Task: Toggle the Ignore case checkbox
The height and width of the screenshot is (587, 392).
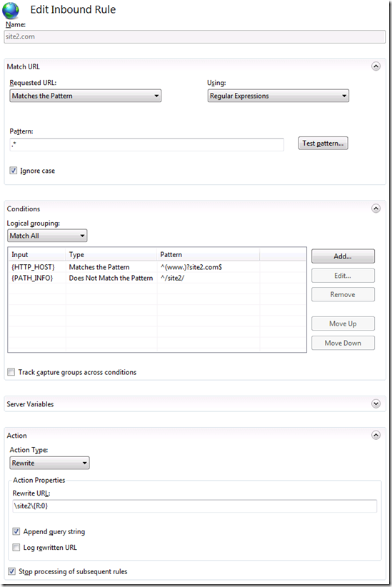Action: point(14,171)
